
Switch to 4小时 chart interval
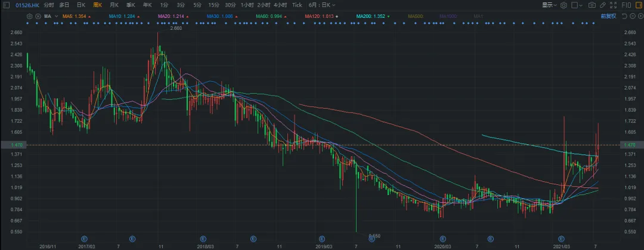[280, 5]
